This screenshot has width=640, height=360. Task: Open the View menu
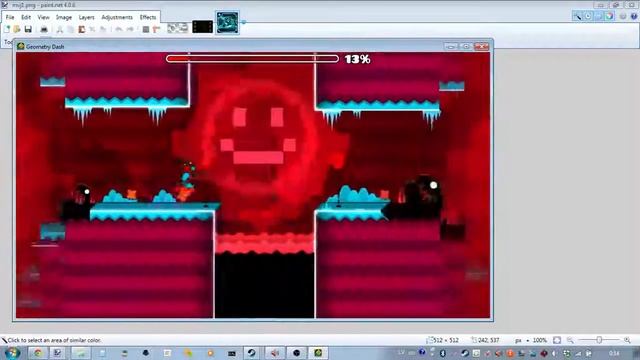[x=43, y=17]
